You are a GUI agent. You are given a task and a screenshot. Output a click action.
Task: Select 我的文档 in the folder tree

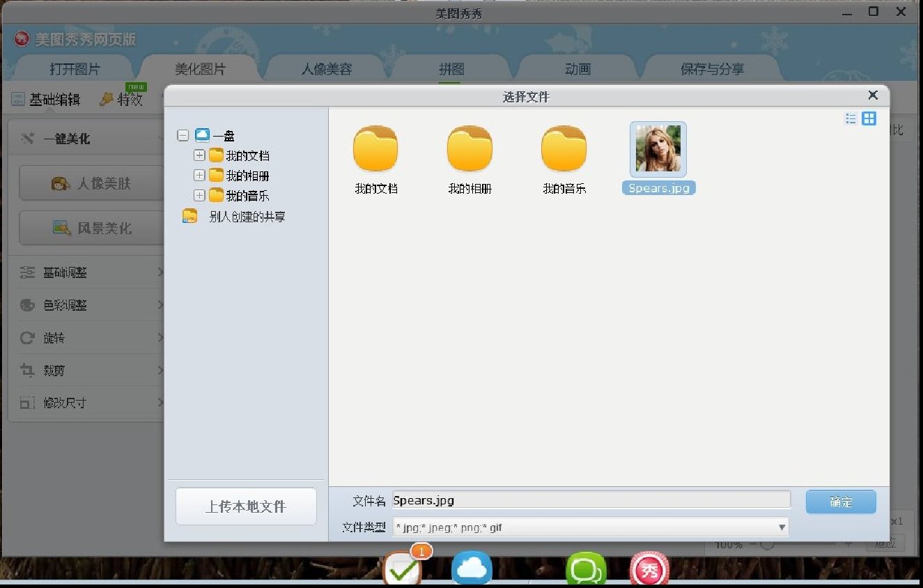240,155
